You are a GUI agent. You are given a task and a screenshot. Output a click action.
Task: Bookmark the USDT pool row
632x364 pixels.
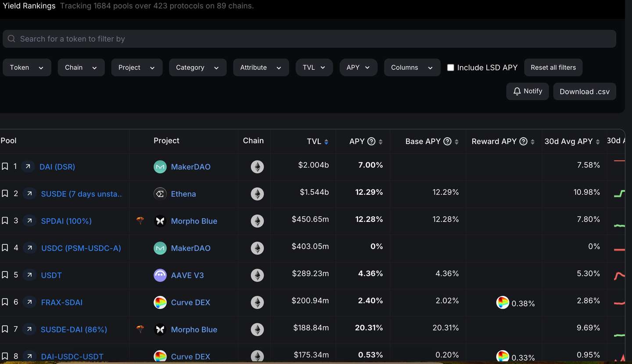tap(5, 275)
